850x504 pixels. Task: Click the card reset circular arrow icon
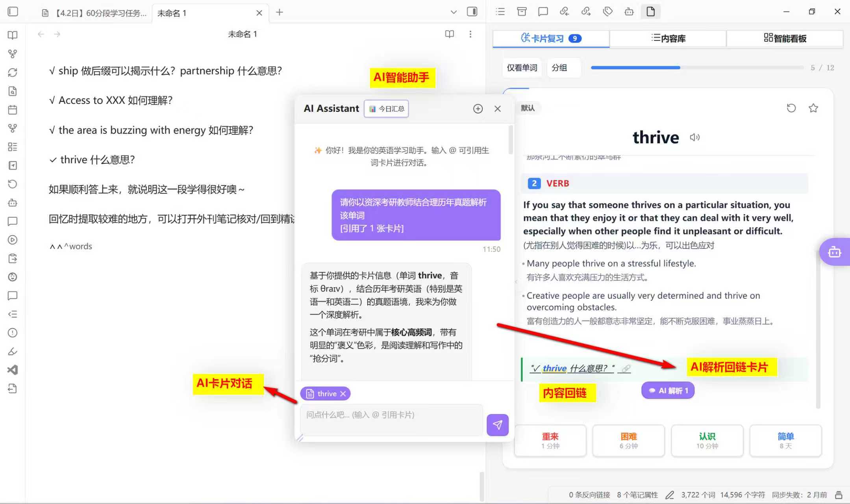pos(791,108)
